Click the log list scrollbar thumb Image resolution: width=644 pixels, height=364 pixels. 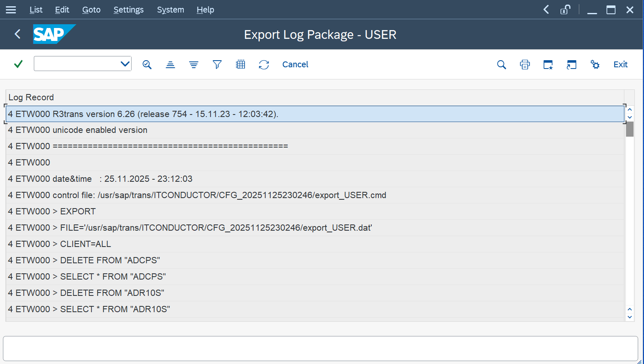click(630, 129)
